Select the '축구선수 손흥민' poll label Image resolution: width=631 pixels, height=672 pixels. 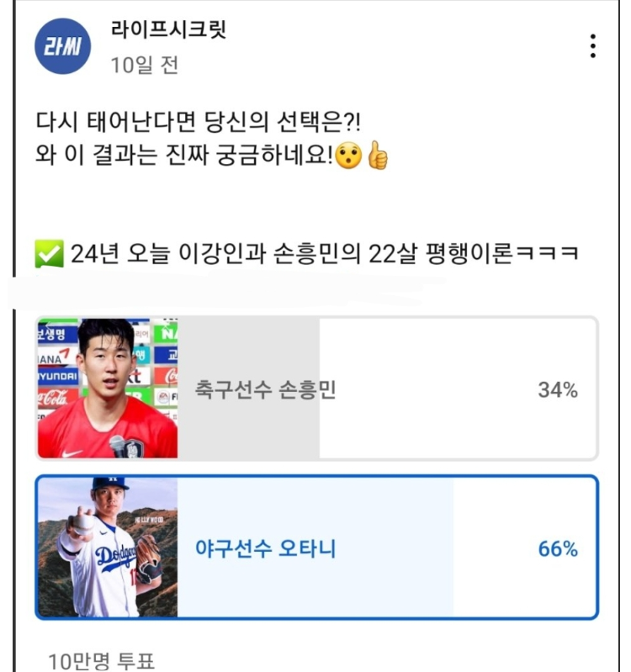coord(265,390)
